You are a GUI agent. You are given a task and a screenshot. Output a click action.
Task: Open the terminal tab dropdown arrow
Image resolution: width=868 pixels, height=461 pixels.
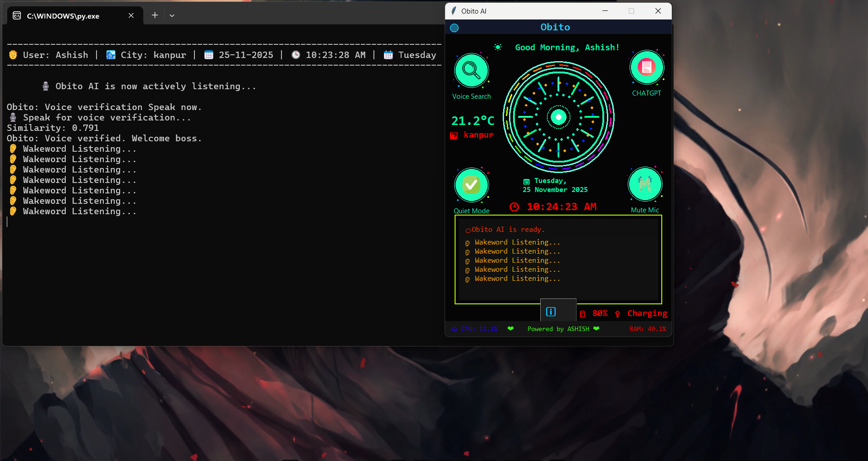[172, 15]
